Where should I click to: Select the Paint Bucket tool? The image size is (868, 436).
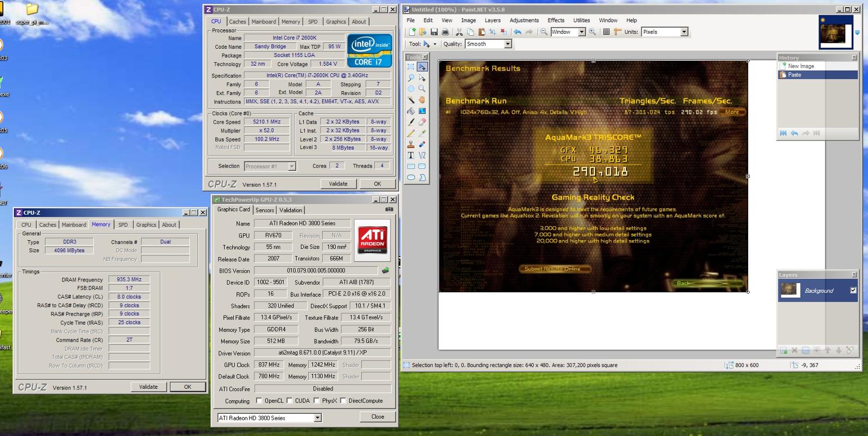click(x=411, y=111)
